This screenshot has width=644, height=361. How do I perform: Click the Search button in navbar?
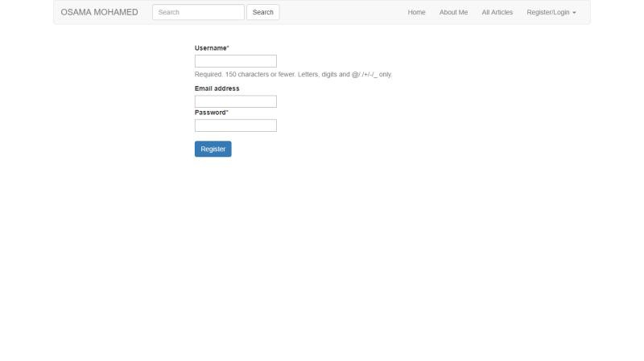[263, 12]
